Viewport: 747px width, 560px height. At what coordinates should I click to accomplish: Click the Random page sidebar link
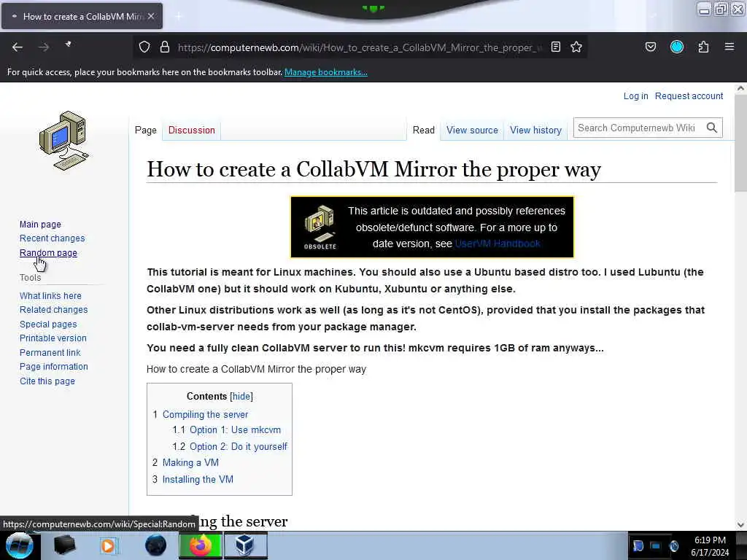point(48,253)
